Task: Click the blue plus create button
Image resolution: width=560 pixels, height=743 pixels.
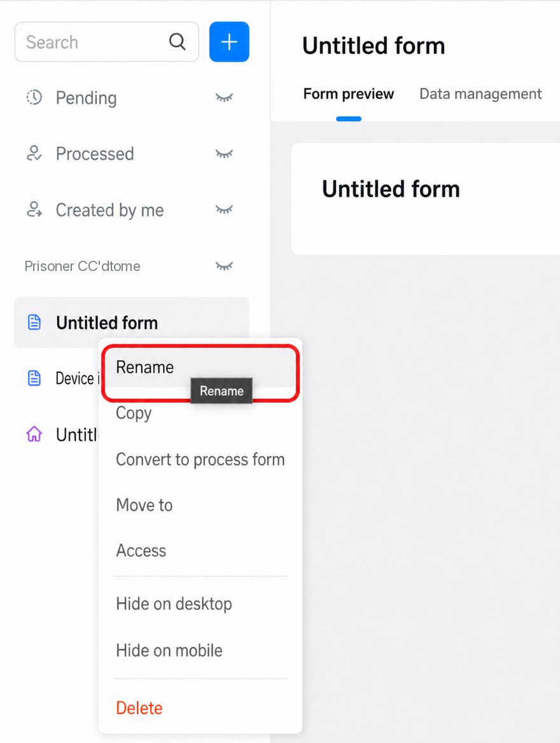Action: (229, 42)
